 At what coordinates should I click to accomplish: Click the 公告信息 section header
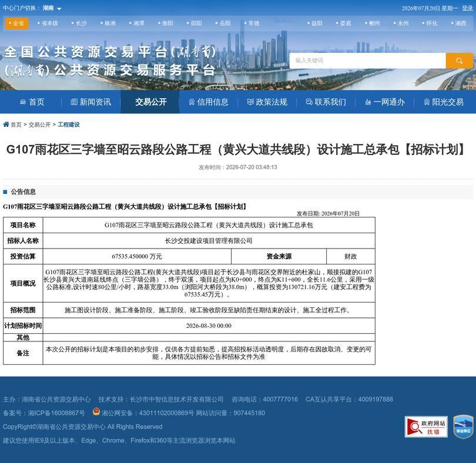(24, 192)
